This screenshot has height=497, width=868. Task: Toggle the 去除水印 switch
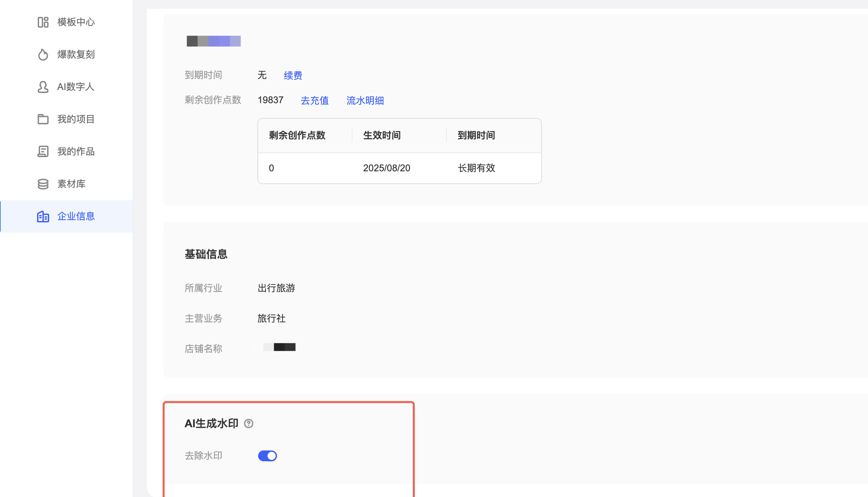(x=268, y=456)
